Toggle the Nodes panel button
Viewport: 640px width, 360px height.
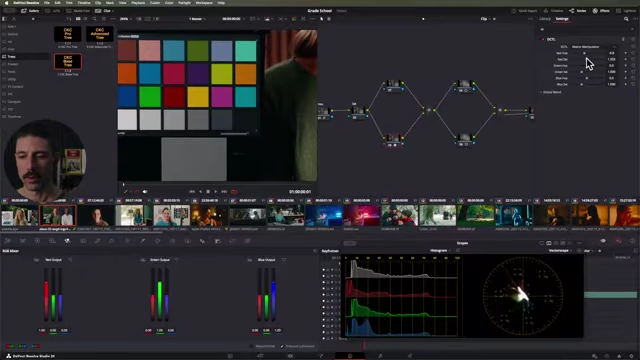click(578, 11)
